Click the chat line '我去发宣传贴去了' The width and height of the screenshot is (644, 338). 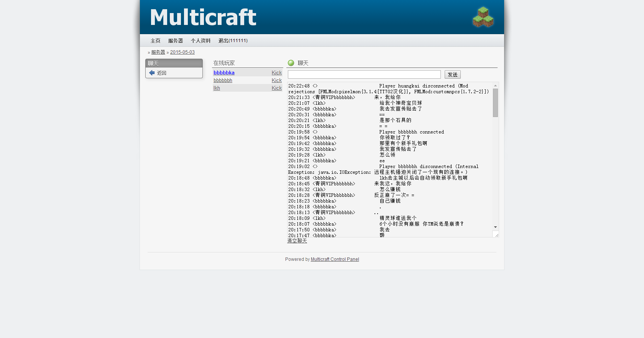pos(401,109)
